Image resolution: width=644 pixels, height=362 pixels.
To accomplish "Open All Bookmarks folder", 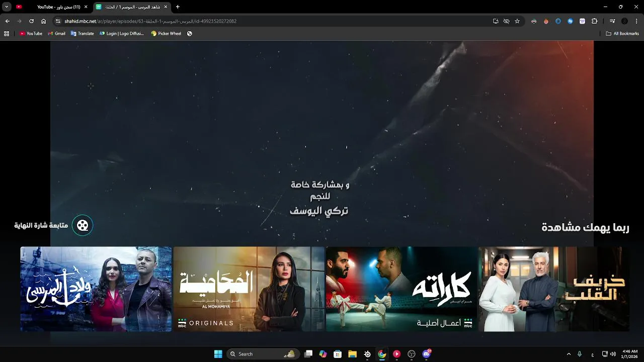I will pos(622,34).
